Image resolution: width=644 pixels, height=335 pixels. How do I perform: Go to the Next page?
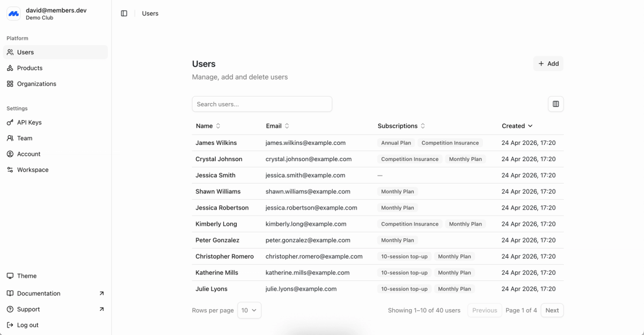(552, 310)
